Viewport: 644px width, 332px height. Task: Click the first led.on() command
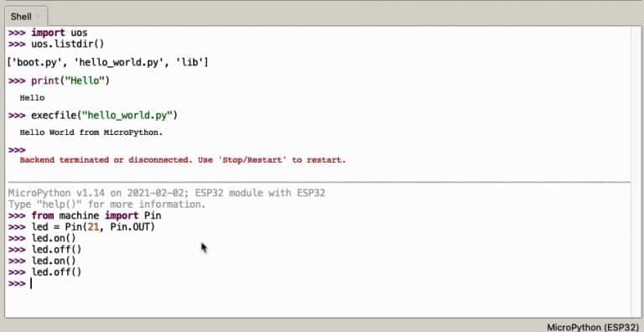coord(54,238)
